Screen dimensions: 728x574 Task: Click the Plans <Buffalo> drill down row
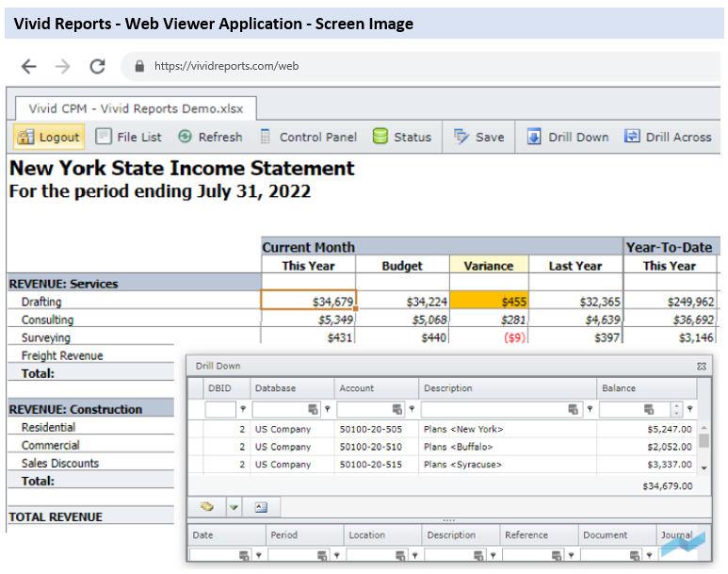pyautogui.click(x=459, y=447)
